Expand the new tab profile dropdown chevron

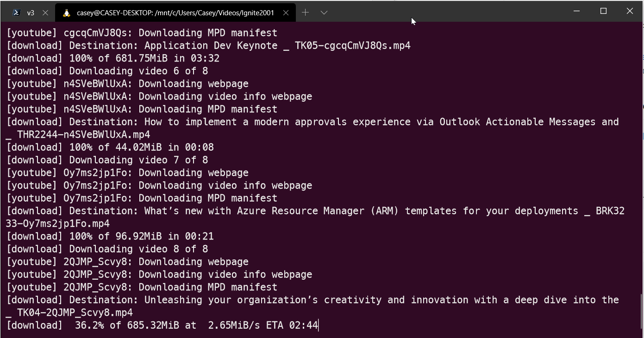click(324, 13)
